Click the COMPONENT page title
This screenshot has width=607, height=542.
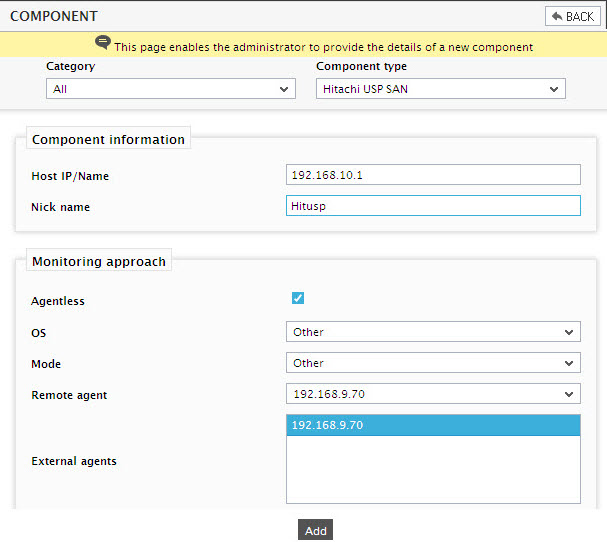[54, 16]
